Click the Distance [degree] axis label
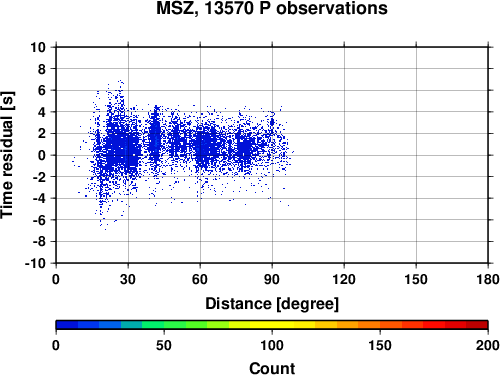The width and height of the screenshot is (500, 375). (x=272, y=304)
